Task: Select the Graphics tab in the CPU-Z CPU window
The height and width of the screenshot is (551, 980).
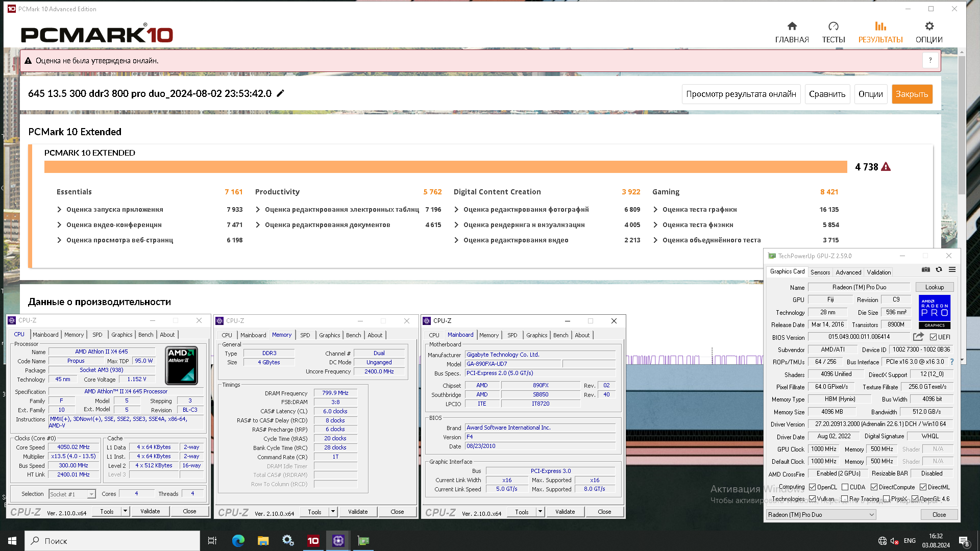Action: [122, 335]
